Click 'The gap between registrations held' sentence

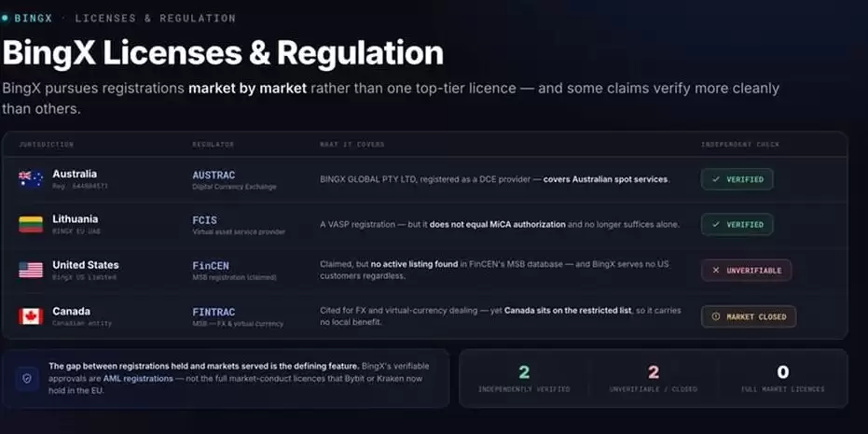point(203,367)
